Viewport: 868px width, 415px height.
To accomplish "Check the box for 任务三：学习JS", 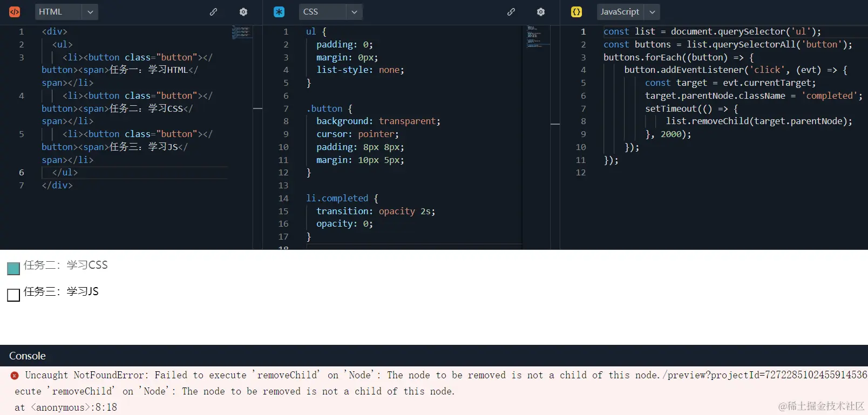I will [13, 295].
